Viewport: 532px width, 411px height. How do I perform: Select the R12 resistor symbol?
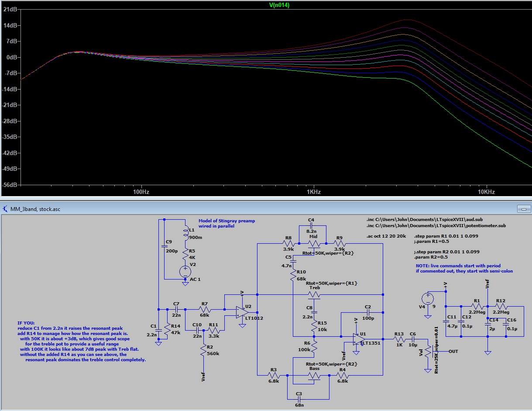pyautogui.click(x=501, y=306)
